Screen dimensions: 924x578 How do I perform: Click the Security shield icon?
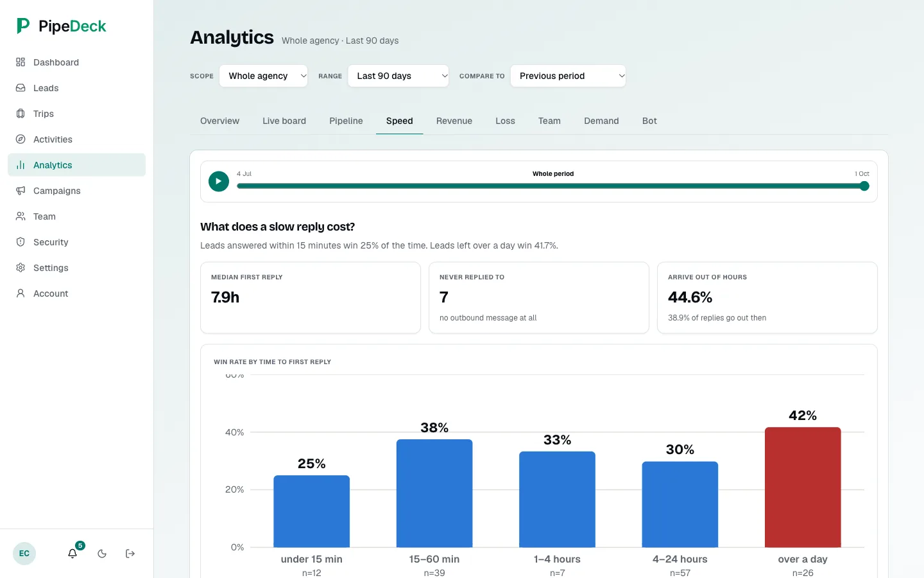tap(21, 242)
